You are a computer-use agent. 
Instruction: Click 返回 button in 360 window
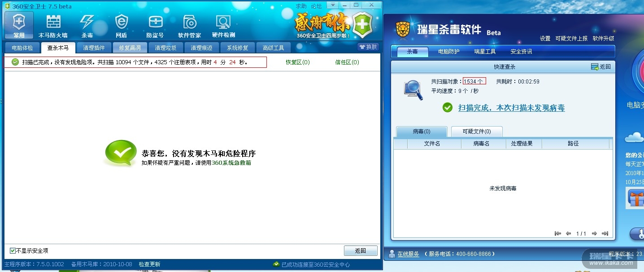coord(361,251)
